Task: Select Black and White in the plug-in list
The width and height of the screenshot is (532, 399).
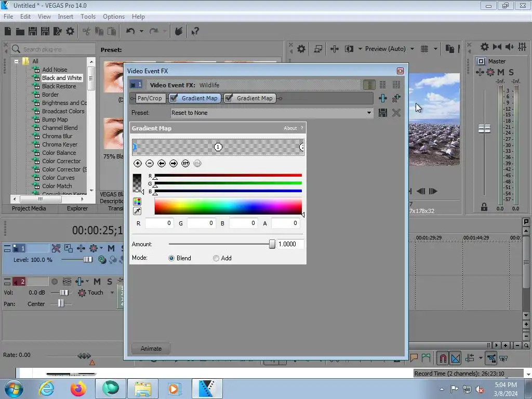Action: pyautogui.click(x=62, y=78)
